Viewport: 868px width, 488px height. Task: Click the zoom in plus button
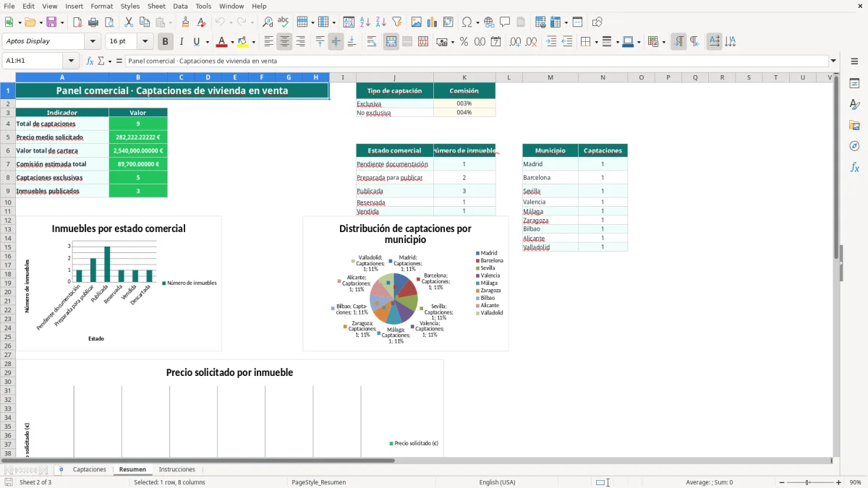click(x=838, y=482)
